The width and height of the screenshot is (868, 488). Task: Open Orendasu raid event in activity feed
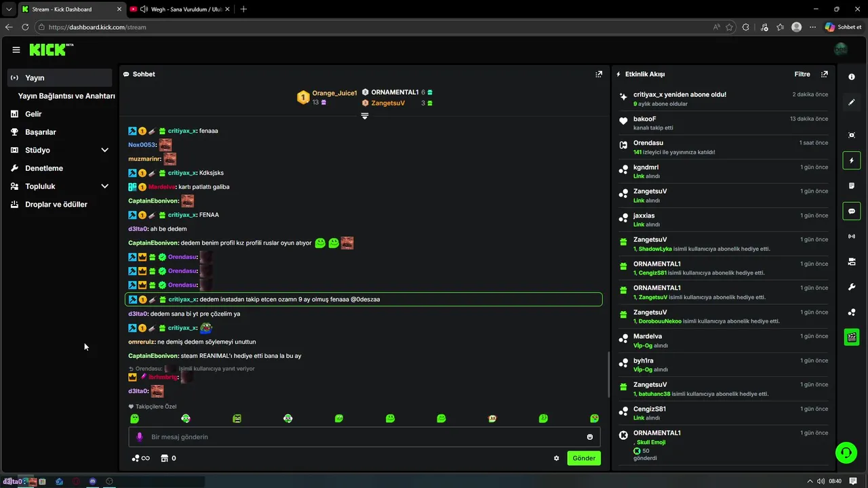tap(724, 147)
